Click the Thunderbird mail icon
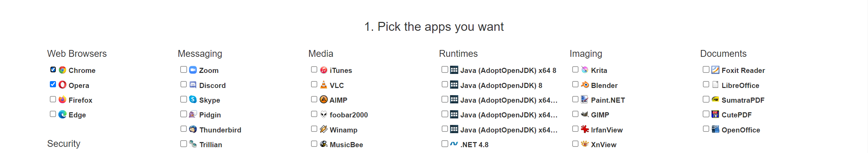Viewport: 868px width, 153px height. click(x=193, y=129)
